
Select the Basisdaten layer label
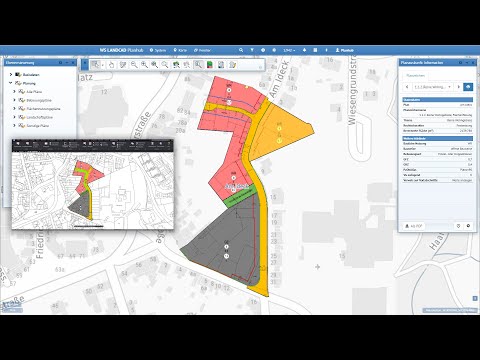click(x=31, y=75)
